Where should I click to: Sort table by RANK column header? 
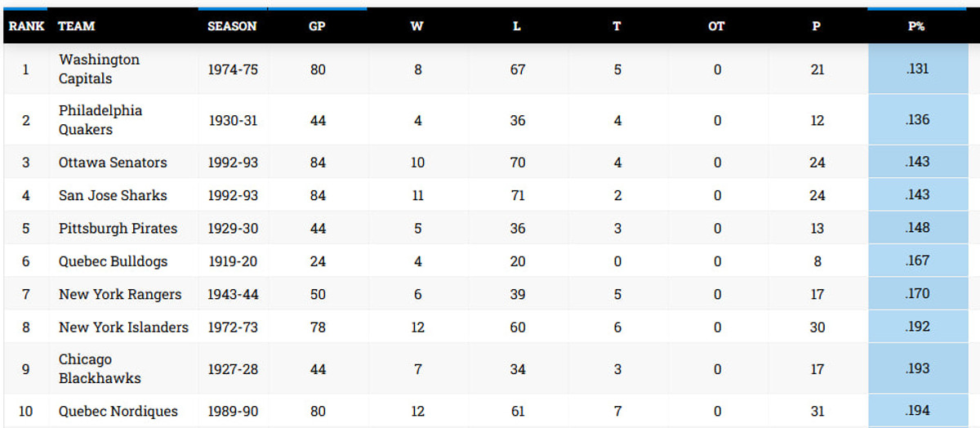click(x=26, y=26)
